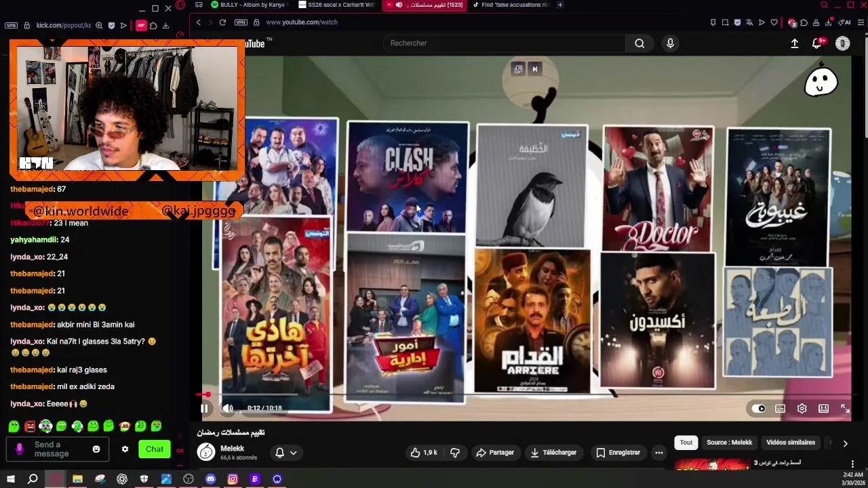Open extensions cube in YouTube window
This screenshot has height=488, width=868.
click(x=804, y=22)
